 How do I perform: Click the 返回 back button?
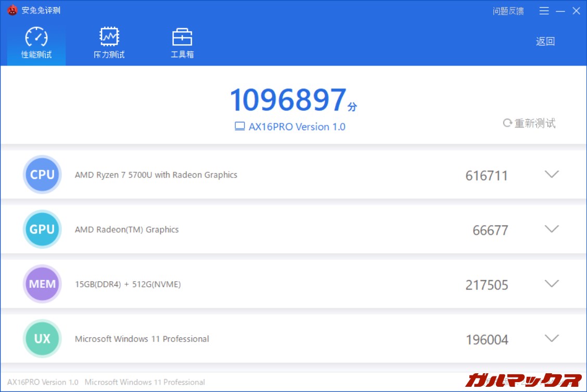pos(545,41)
